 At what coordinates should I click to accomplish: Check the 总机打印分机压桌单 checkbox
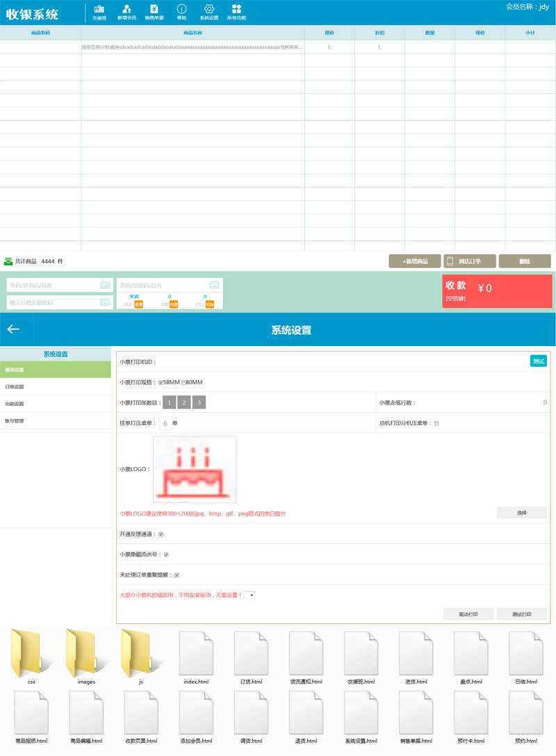pyautogui.click(x=436, y=423)
